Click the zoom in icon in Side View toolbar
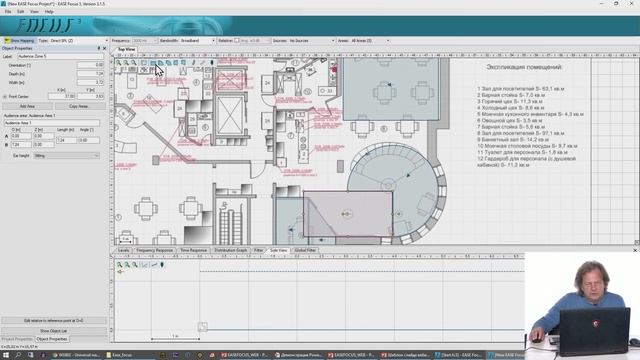This screenshot has width=640, height=360. pyautogui.click(x=119, y=265)
